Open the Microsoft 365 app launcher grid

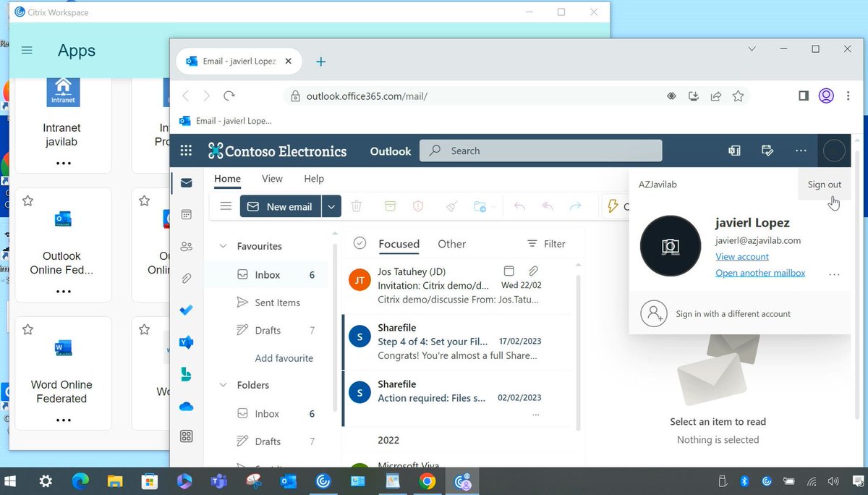186,151
